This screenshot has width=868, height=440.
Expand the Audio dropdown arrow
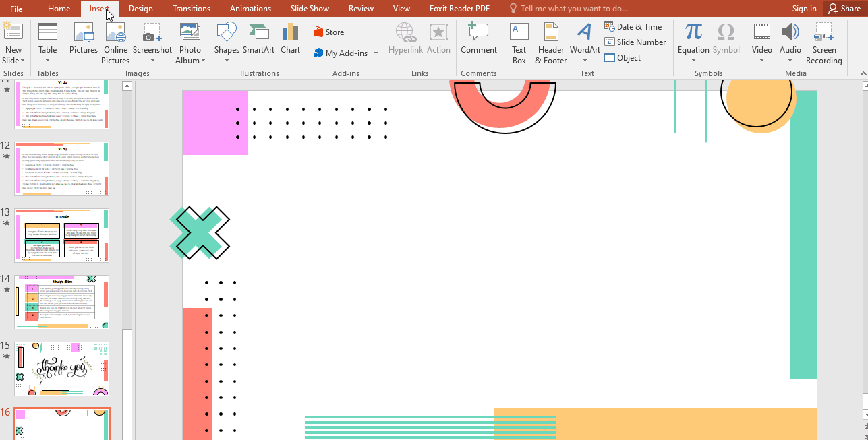click(790, 59)
